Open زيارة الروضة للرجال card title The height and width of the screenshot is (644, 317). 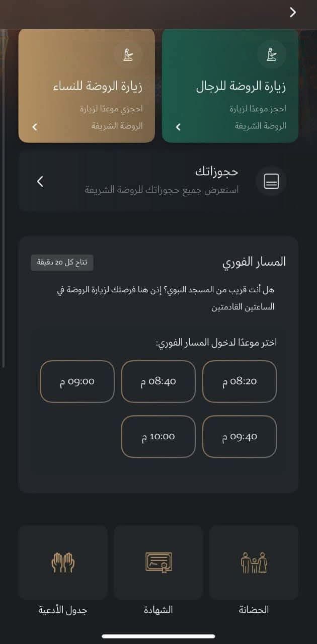coord(241,87)
